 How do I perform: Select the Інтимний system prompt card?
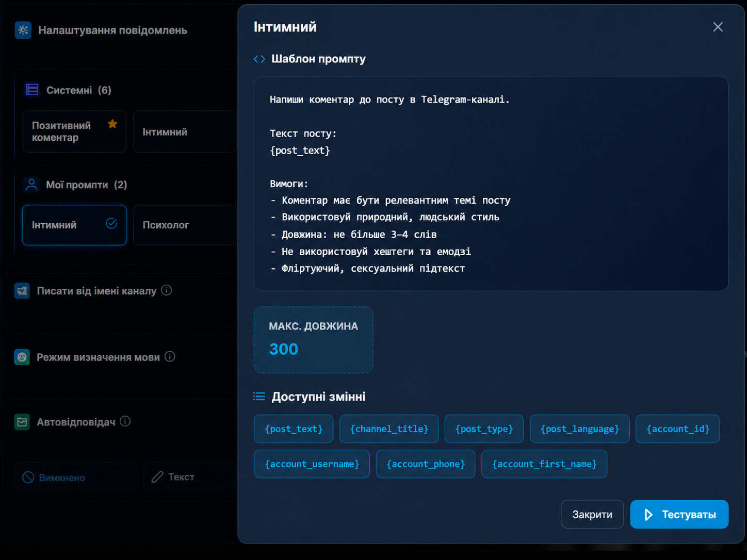pyautogui.click(x=185, y=131)
